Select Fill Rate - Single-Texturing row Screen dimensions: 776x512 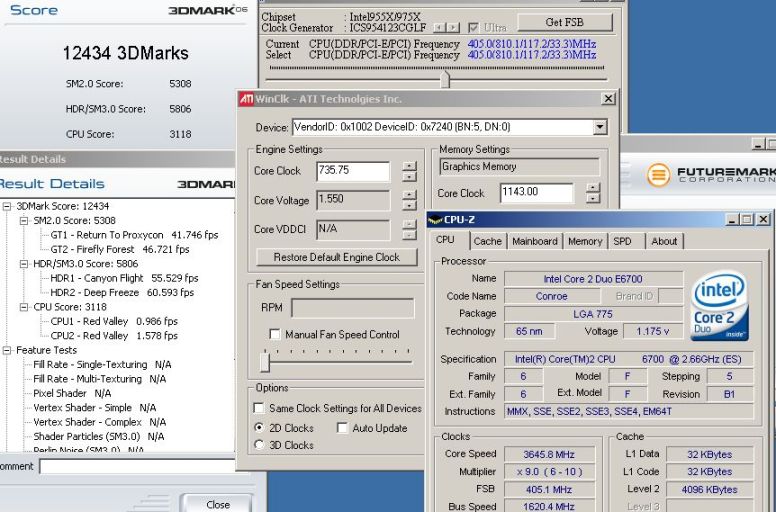tap(102, 365)
